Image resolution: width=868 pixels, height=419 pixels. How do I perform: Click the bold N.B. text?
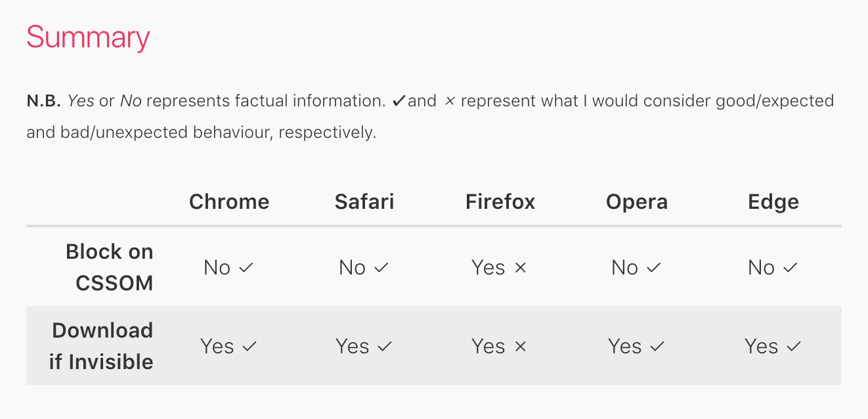(44, 101)
